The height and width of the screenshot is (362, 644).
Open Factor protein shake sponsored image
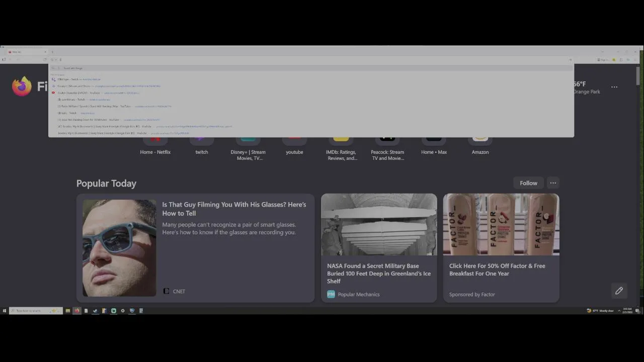click(501, 224)
